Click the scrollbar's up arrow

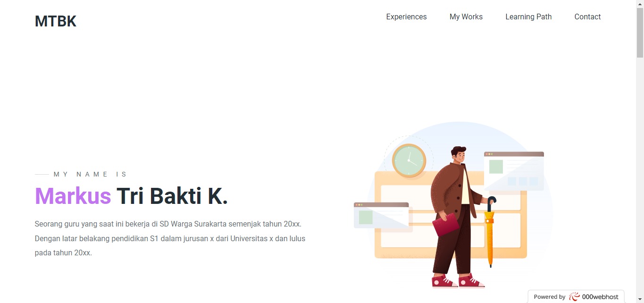640,4
